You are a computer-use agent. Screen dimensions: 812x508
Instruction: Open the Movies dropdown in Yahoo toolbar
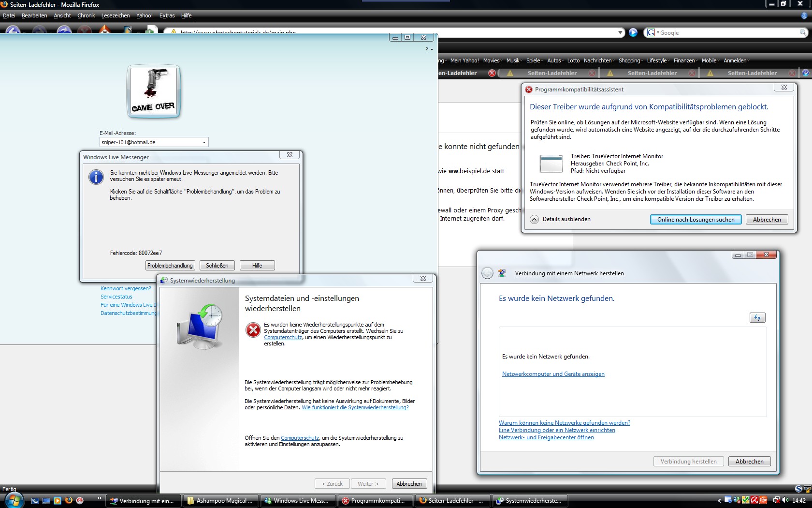[x=493, y=60]
